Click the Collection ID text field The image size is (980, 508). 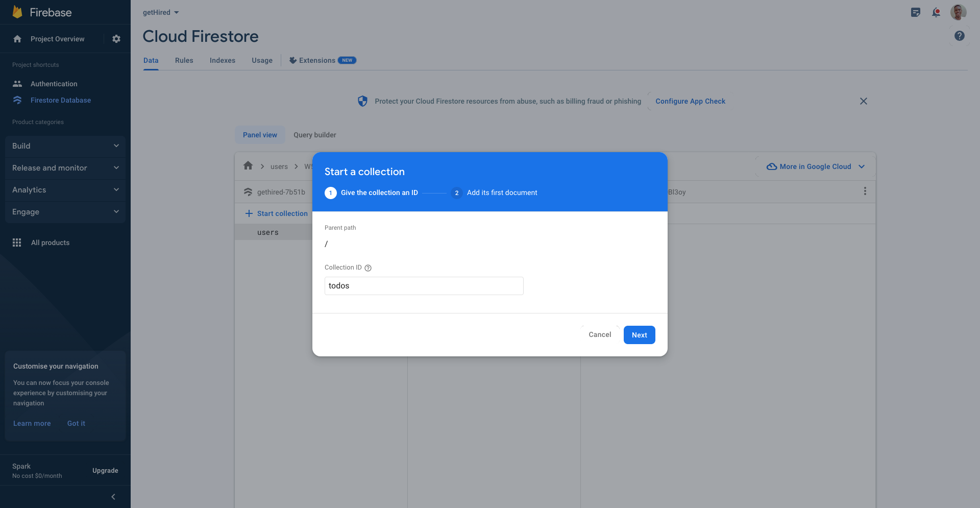click(424, 286)
